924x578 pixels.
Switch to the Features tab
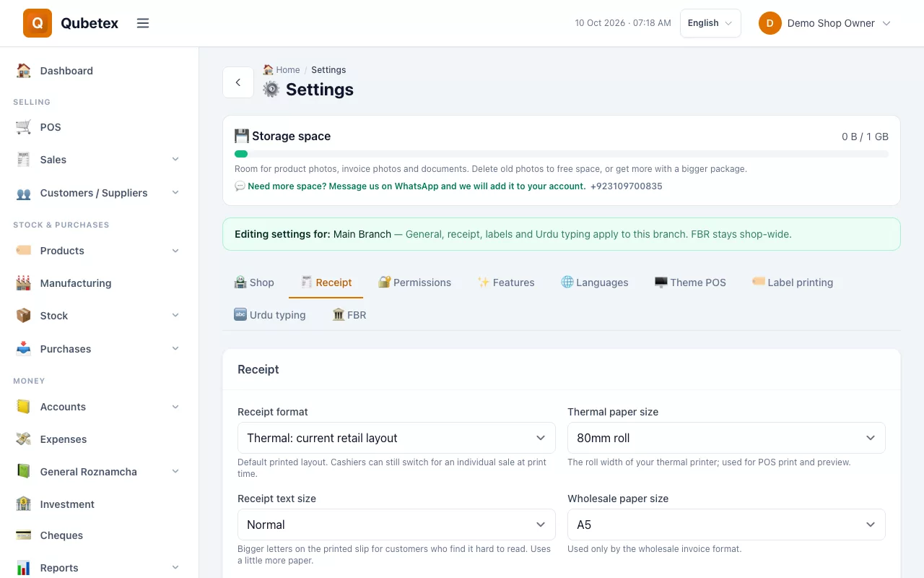point(506,282)
